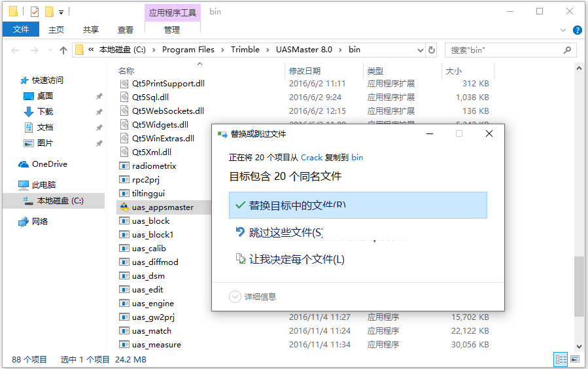Click the search bin input field
This screenshot has height=369, width=588.
pyautogui.click(x=504, y=50)
